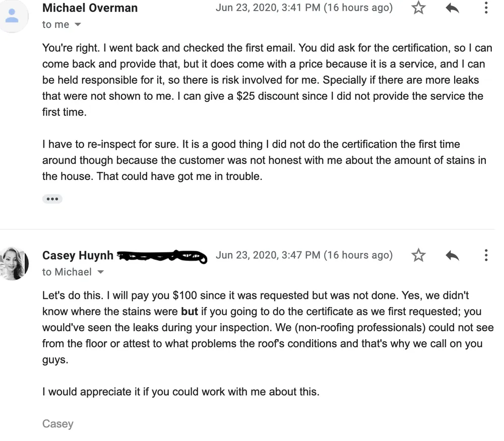
Task: Expand the "to Michael" recipient details arrow
Action: click(x=100, y=272)
